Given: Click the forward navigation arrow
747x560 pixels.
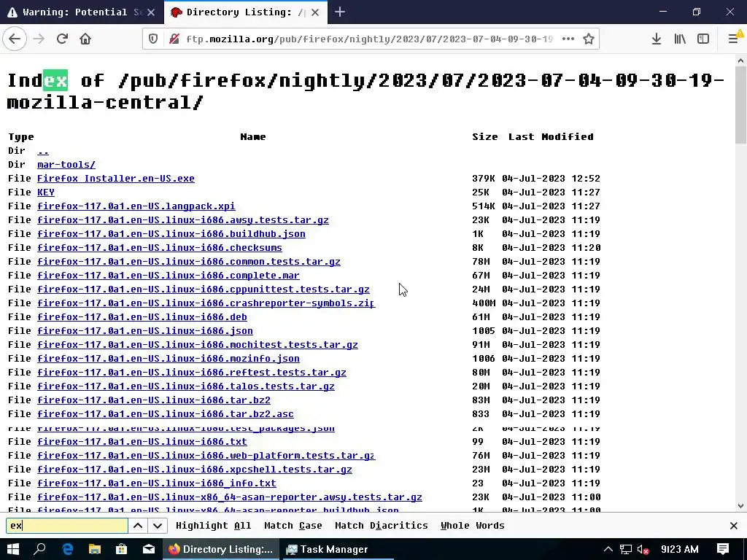Looking at the screenshot, I should pyautogui.click(x=39, y=39).
